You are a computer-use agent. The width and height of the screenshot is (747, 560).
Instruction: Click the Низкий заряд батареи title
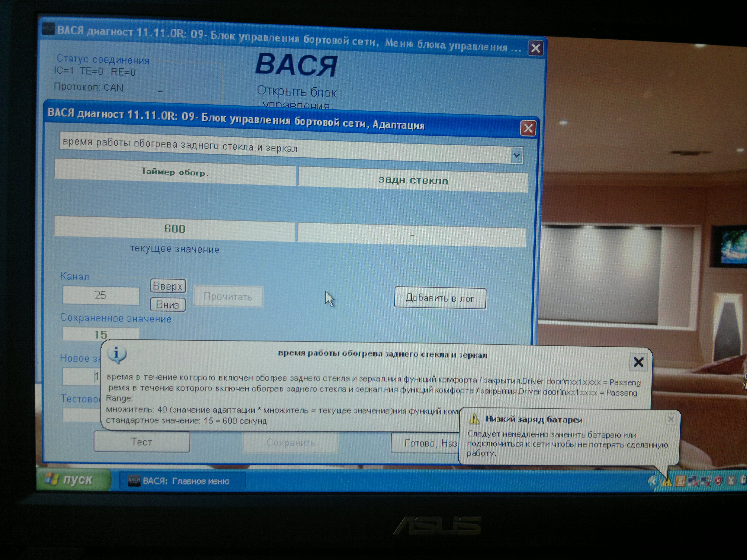pyautogui.click(x=534, y=419)
